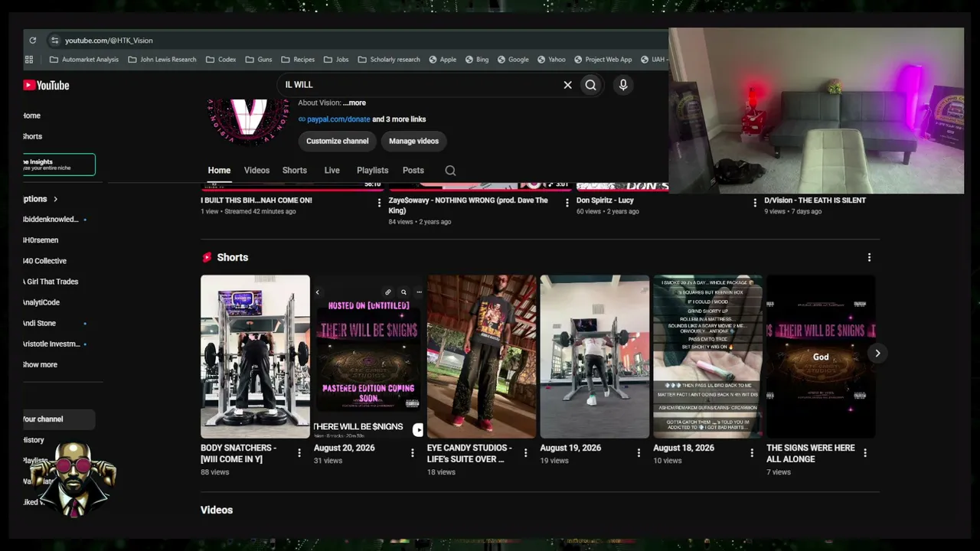Start voice search with the microphone icon

(623, 85)
